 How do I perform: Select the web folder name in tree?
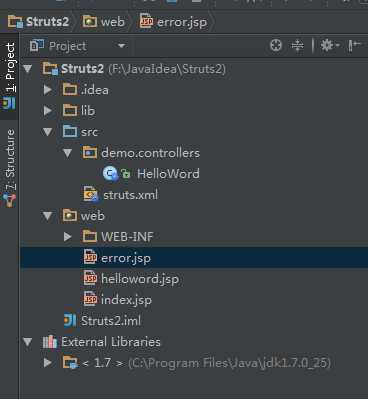click(x=93, y=216)
